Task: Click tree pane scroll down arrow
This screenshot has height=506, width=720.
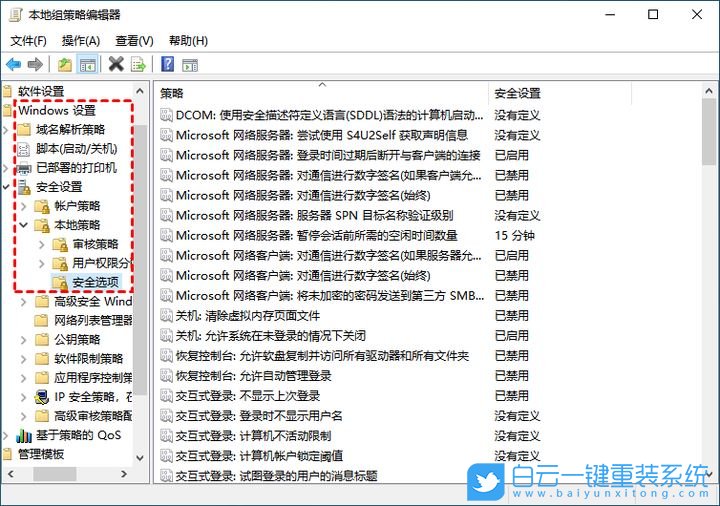Action: click(x=141, y=458)
